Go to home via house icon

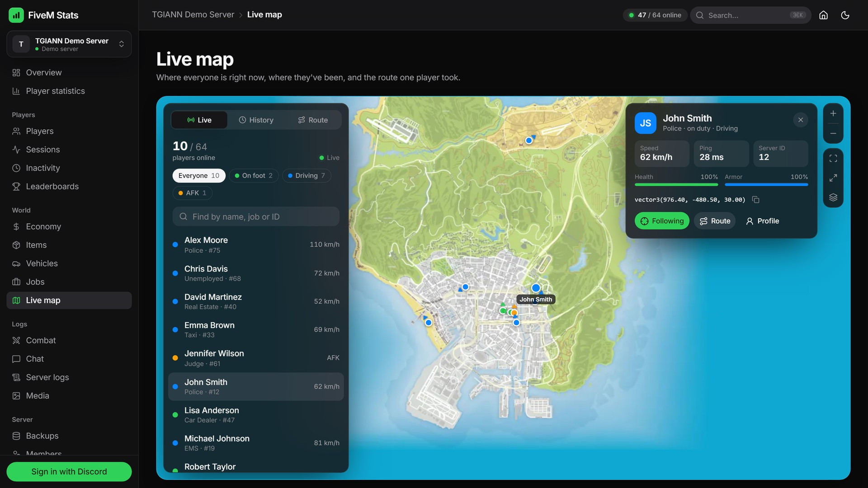point(823,15)
